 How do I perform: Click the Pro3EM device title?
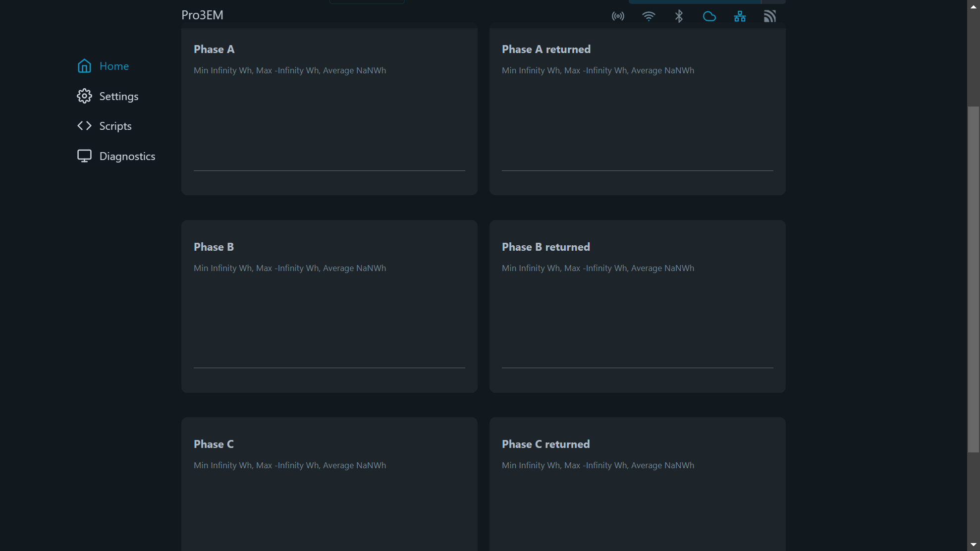202,15
